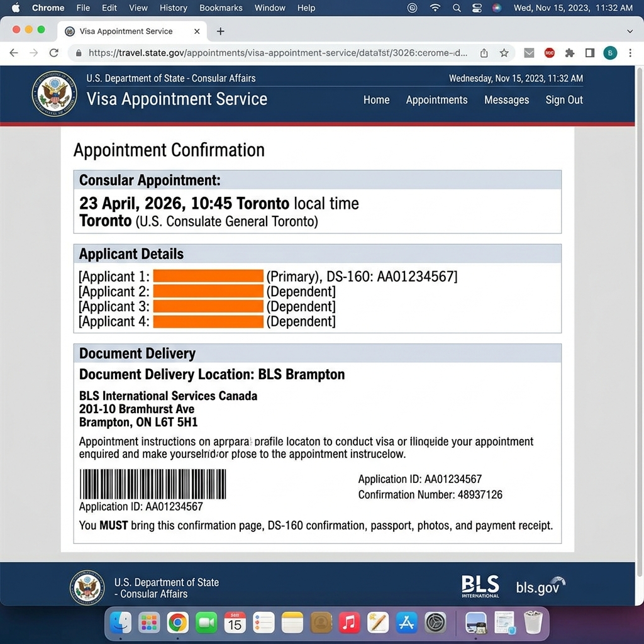Click the Brampton, ON L6T 5H1 address line
The height and width of the screenshot is (644, 644).
click(138, 422)
